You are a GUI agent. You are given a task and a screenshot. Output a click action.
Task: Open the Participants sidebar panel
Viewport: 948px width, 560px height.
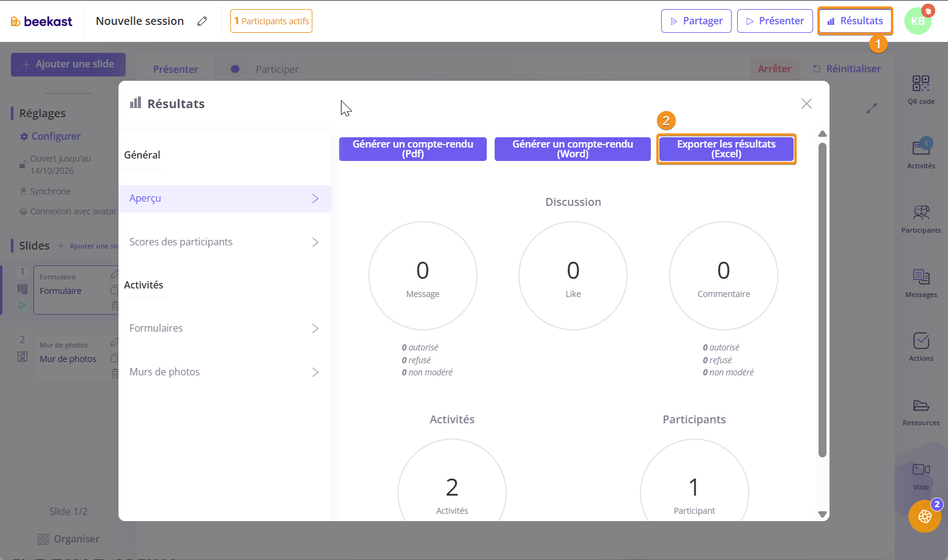[x=921, y=217]
